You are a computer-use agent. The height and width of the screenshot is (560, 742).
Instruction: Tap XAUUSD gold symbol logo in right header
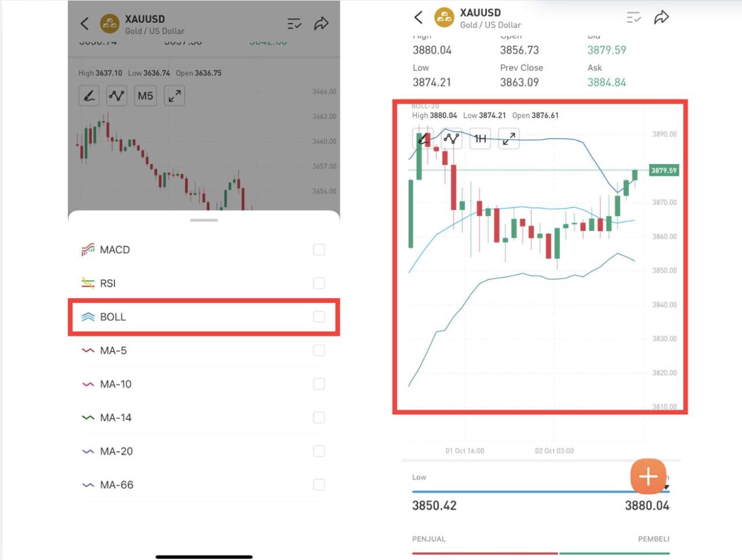(x=445, y=17)
